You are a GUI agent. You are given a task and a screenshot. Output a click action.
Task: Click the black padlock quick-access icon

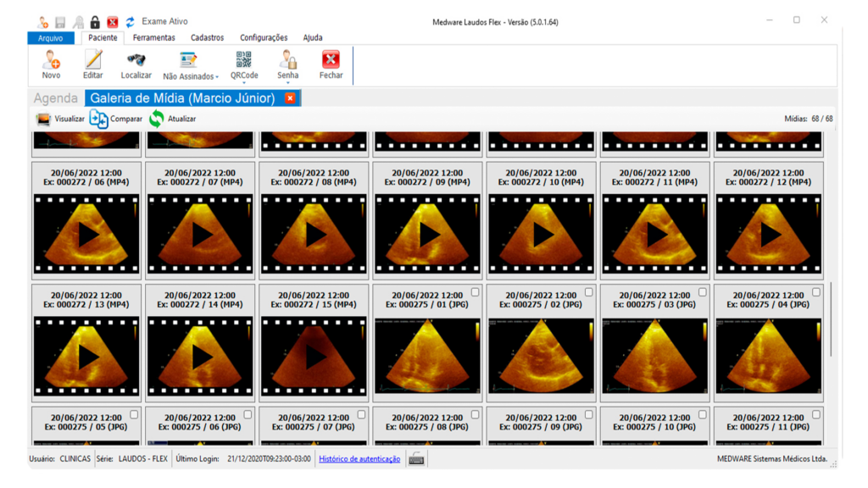95,22
